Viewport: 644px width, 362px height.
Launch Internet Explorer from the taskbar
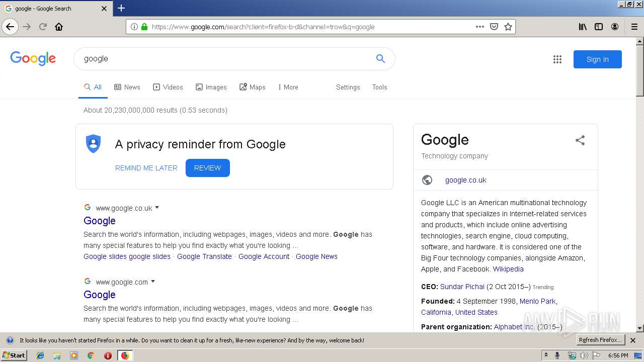[40, 355]
